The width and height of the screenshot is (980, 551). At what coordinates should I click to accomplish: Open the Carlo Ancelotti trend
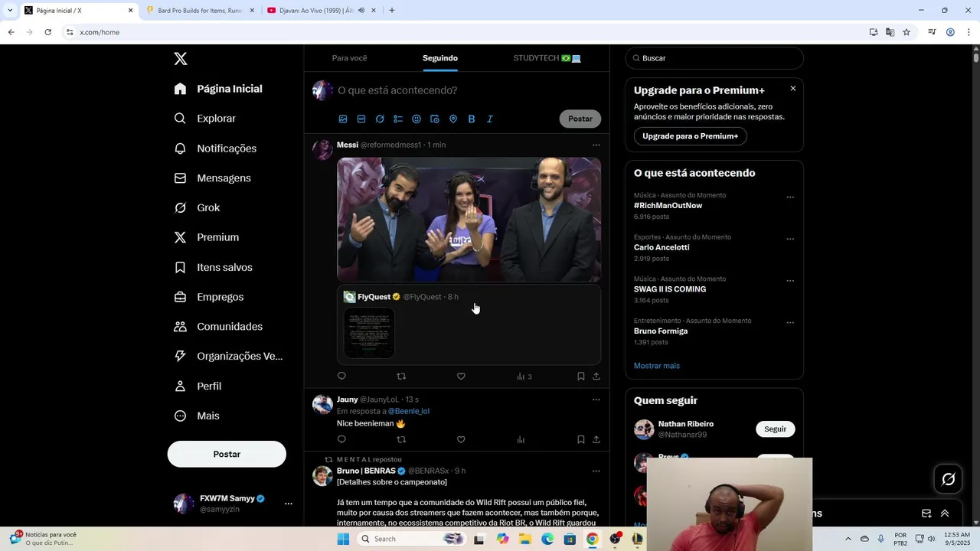point(661,248)
